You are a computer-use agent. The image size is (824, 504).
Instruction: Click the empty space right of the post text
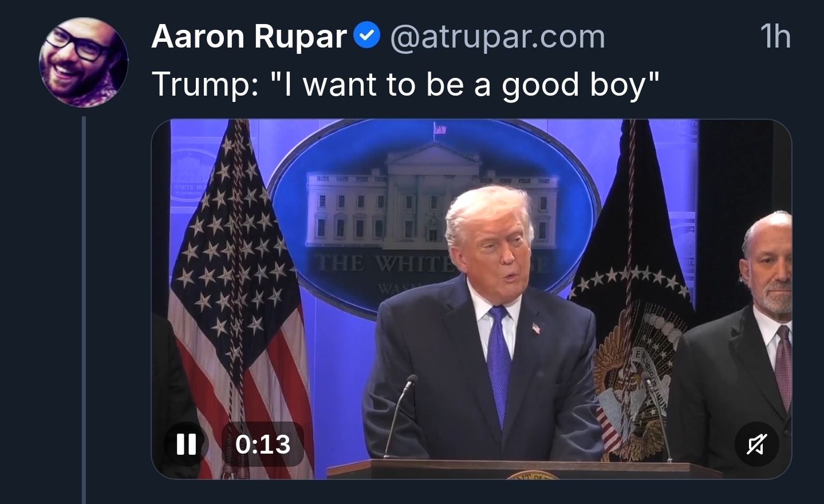point(727,84)
